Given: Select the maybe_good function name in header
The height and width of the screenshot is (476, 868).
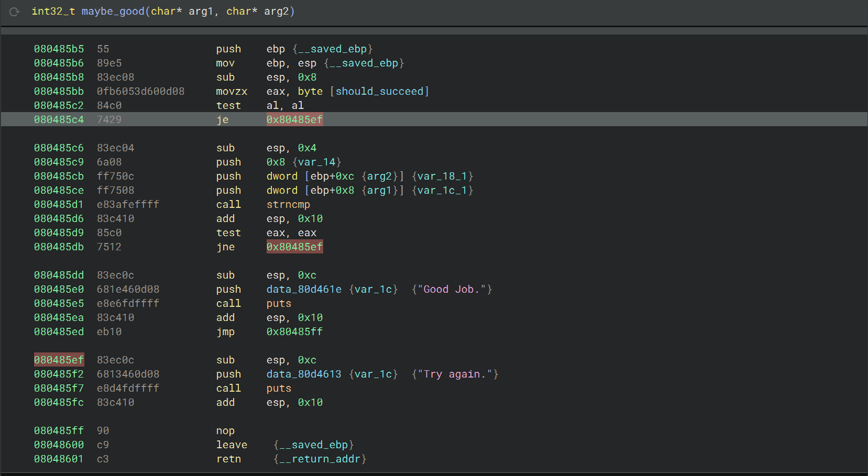Looking at the screenshot, I should click(113, 11).
